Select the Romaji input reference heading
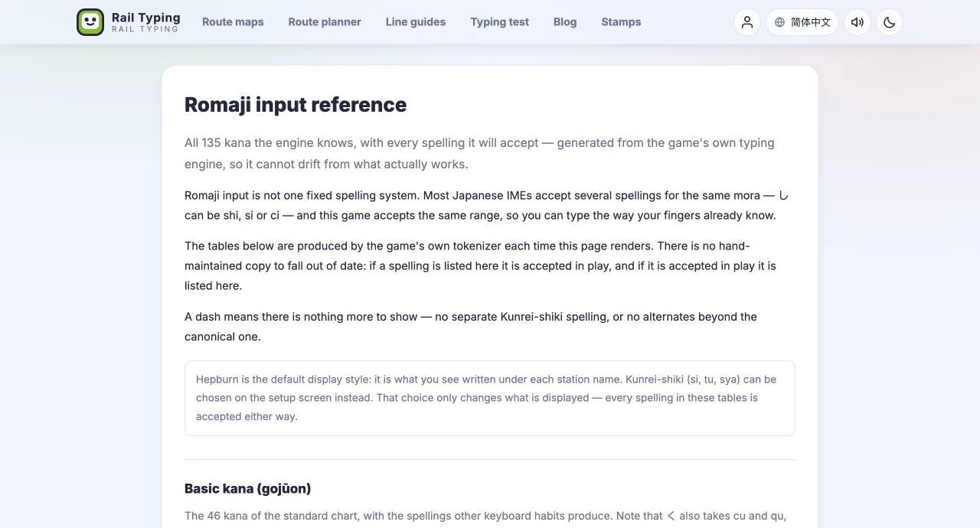Screen dimensions: 980x528 tap(296, 105)
